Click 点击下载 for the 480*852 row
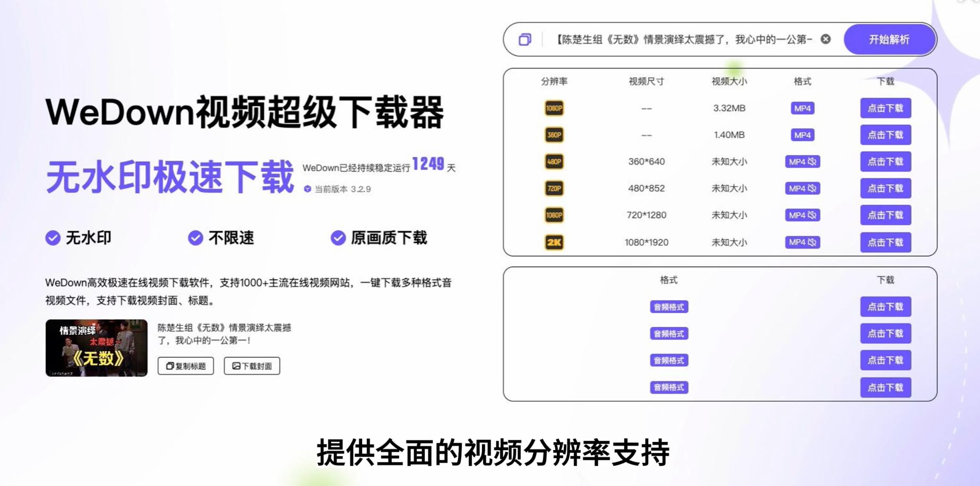The width and height of the screenshot is (980, 486). click(x=886, y=188)
